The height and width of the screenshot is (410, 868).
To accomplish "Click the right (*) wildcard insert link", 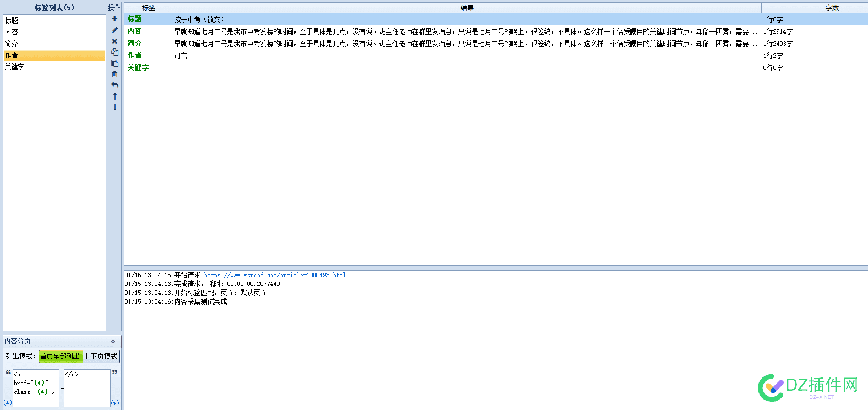I will [x=115, y=403].
